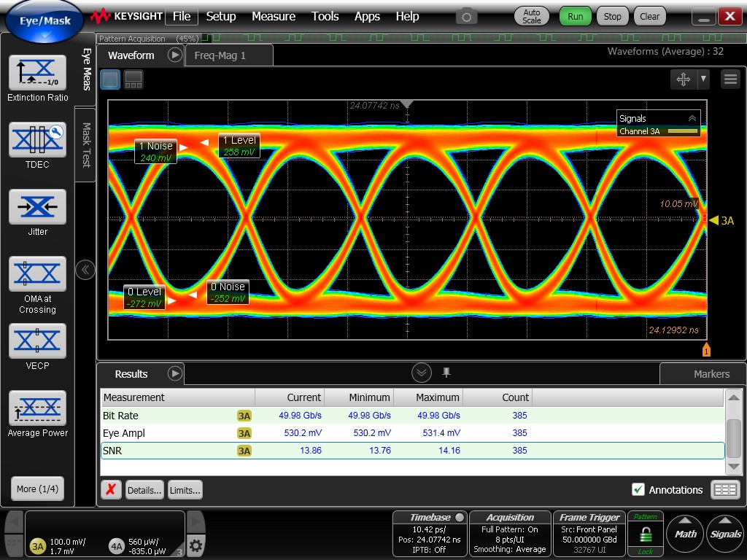Switch to the Freq-Mag 1 tab

(x=220, y=55)
